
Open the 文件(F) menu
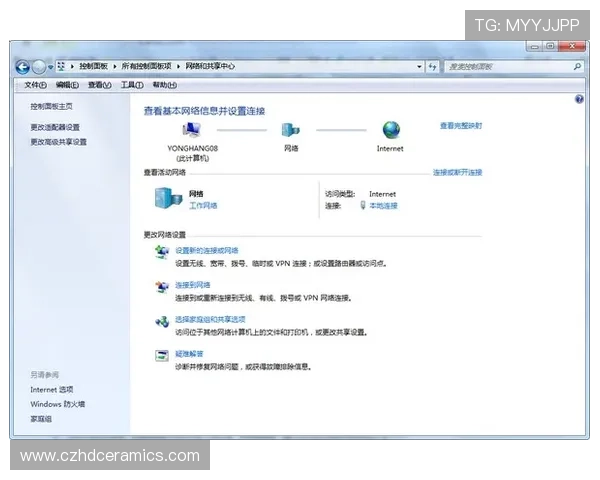[35, 85]
